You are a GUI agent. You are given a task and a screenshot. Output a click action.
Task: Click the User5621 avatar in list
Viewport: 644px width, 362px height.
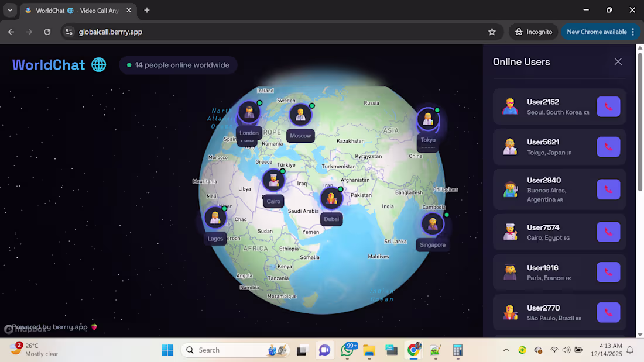click(510, 147)
